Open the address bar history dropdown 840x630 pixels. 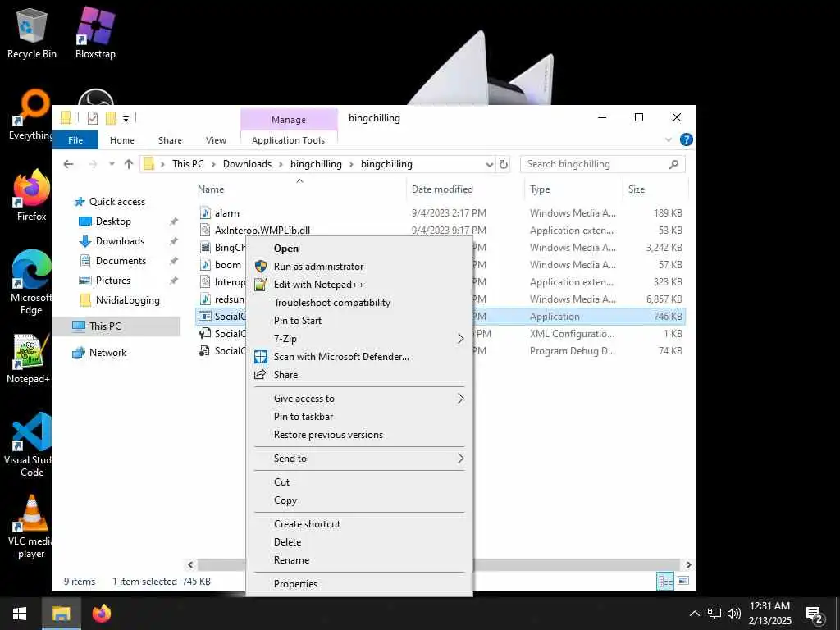[x=489, y=164]
